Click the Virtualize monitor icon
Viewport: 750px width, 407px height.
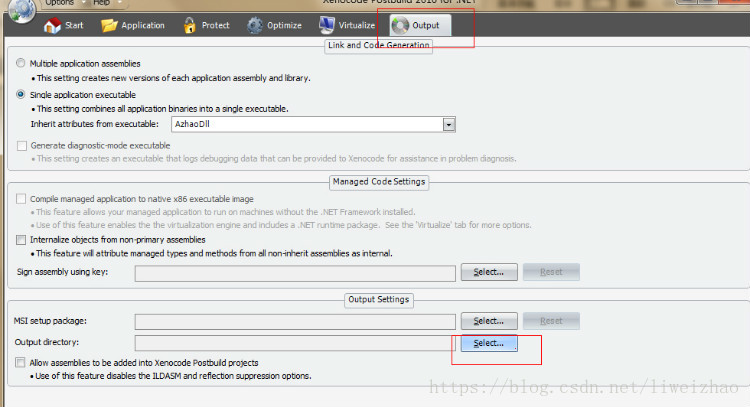[x=327, y=25]
